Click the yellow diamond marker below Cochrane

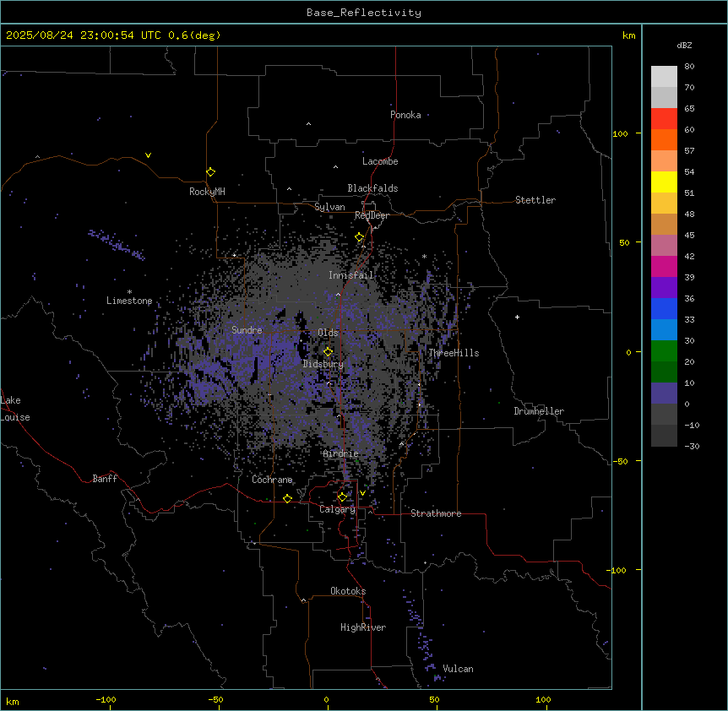(287, 498)
